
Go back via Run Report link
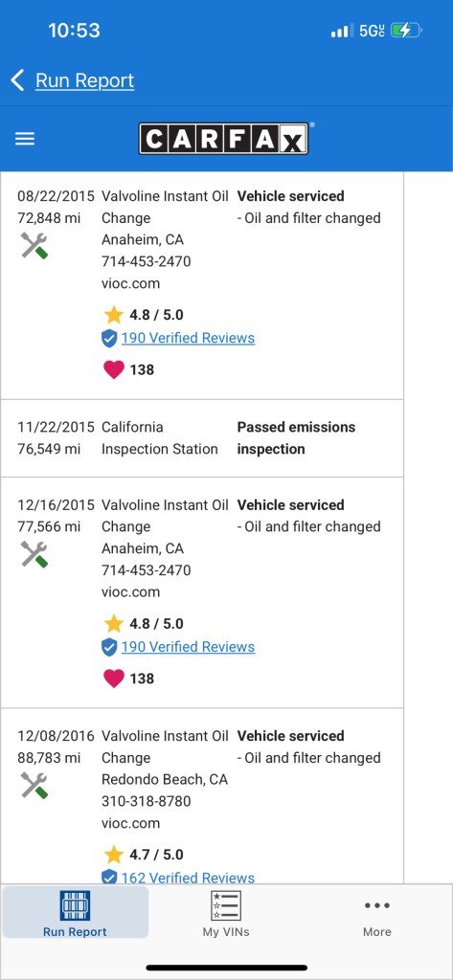84,80
